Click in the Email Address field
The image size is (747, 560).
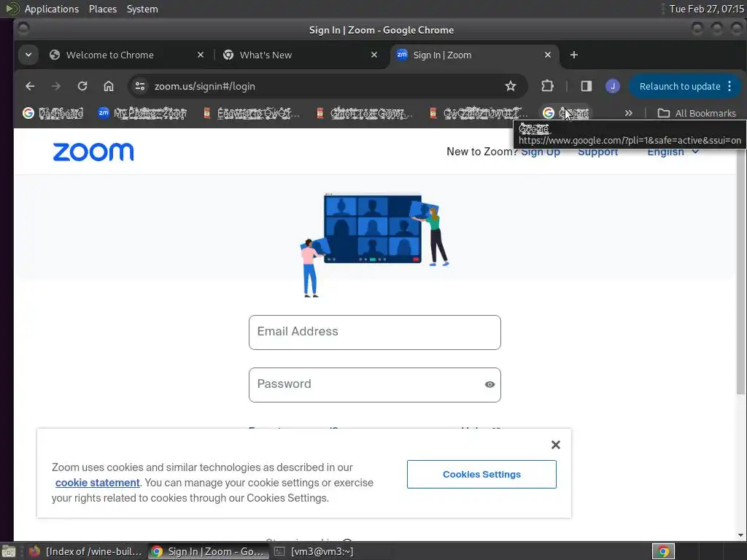click(x=375, y=332)
